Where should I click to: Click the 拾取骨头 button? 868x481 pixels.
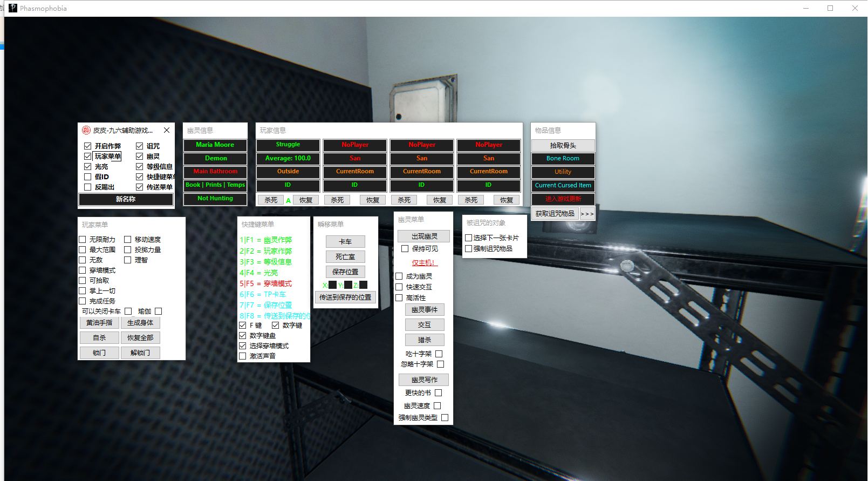[x=563, y=146]
